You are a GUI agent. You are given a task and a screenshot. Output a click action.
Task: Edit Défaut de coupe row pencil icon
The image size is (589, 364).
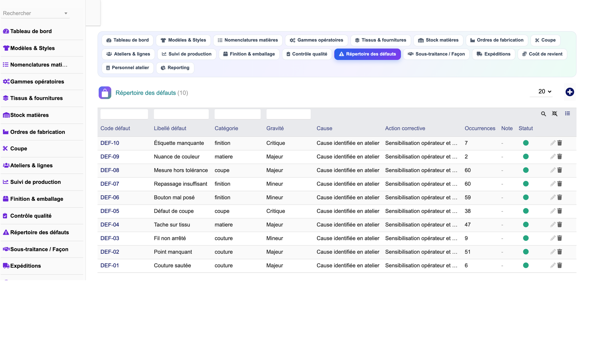553,211
